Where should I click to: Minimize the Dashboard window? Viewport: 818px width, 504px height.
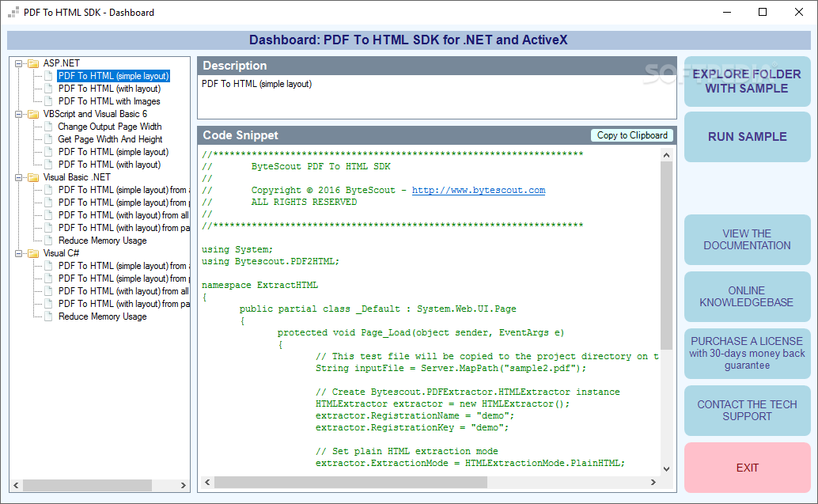coord(727,12)
